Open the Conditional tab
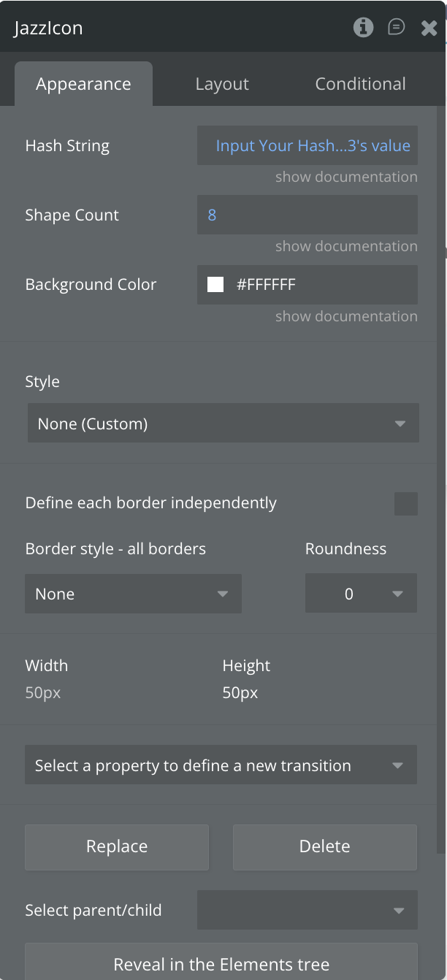This screenshot has height=980, width=447. (x=360, y=84)
